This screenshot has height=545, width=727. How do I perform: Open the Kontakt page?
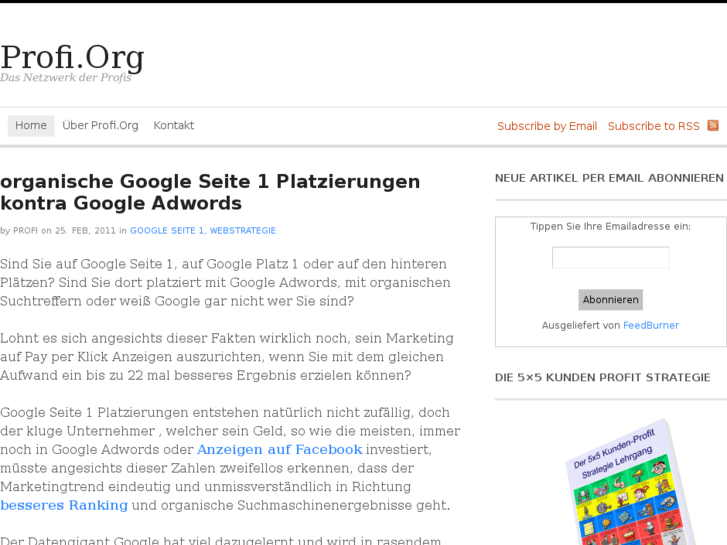click(174, 126)
